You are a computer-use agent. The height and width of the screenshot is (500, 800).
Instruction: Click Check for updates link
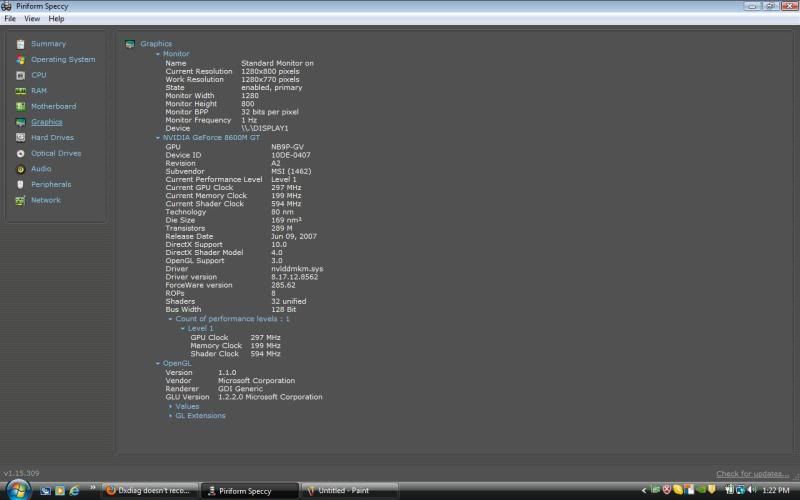tap(752, 474)
